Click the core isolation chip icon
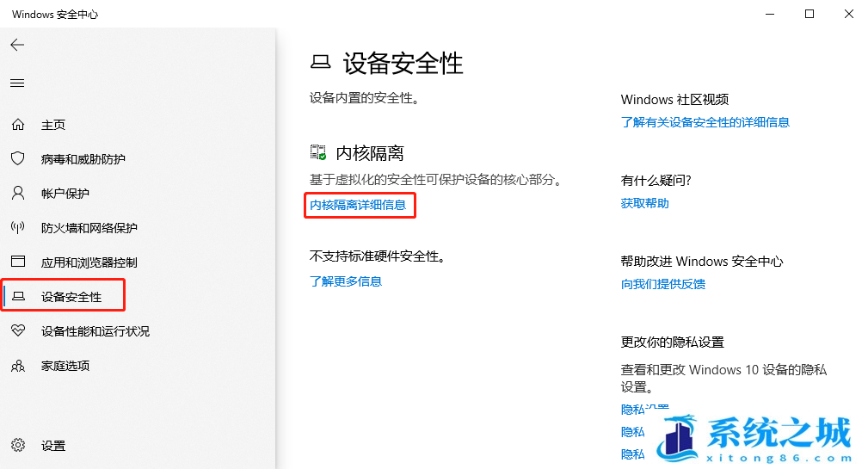The width and height of the screenshot is (868, 469). pos(318,153)
